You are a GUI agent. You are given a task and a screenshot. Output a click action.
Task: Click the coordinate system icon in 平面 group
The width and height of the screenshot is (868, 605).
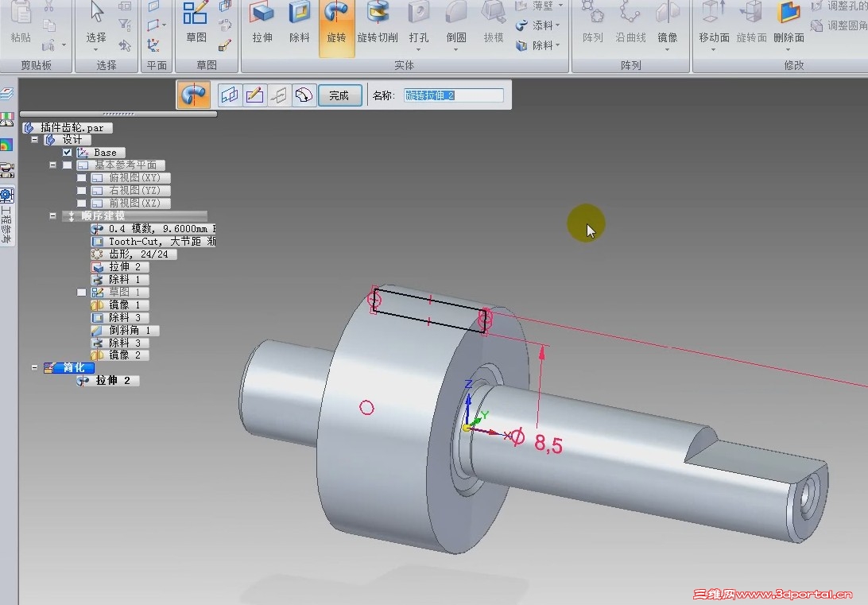pyautogui.click(x=153, y=45)
